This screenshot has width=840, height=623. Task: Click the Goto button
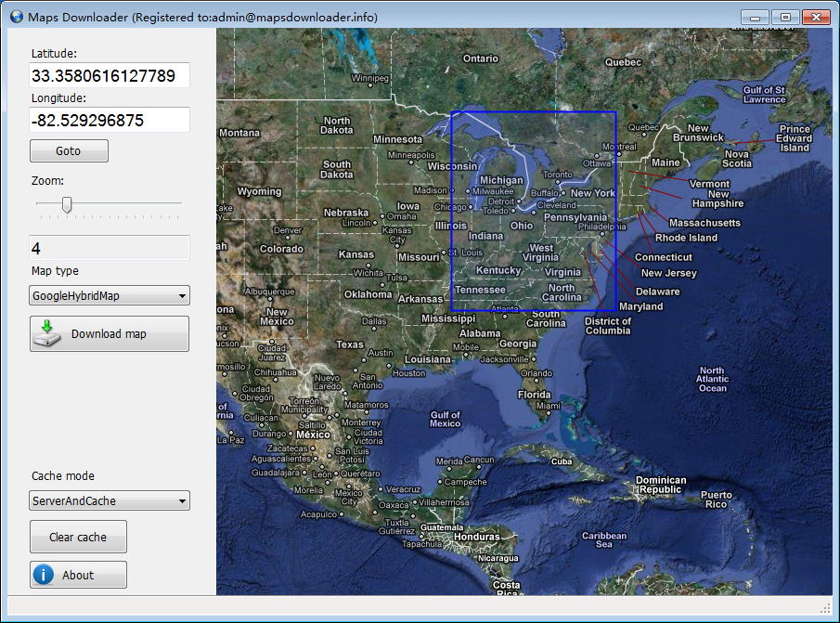(69, 151)
